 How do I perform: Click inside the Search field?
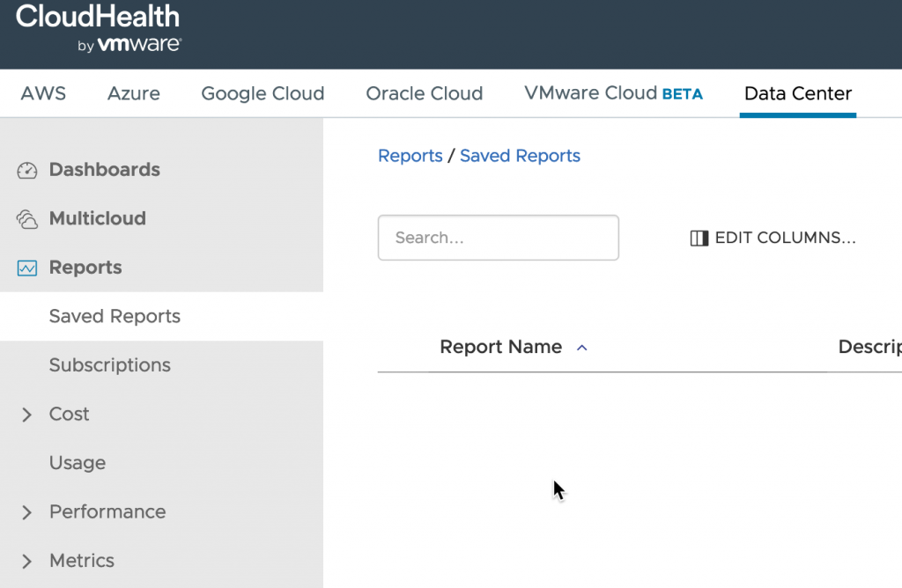[x=498, y=237]
